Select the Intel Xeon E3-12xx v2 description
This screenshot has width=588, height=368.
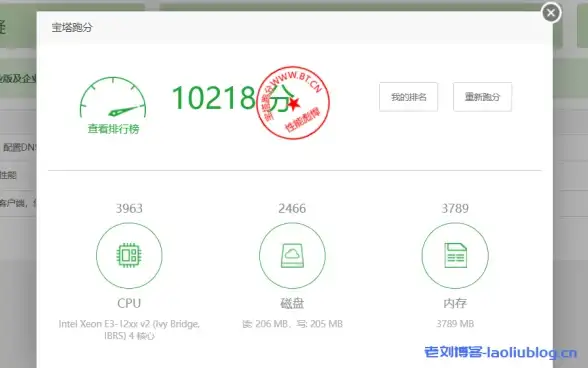pos(129,329)
